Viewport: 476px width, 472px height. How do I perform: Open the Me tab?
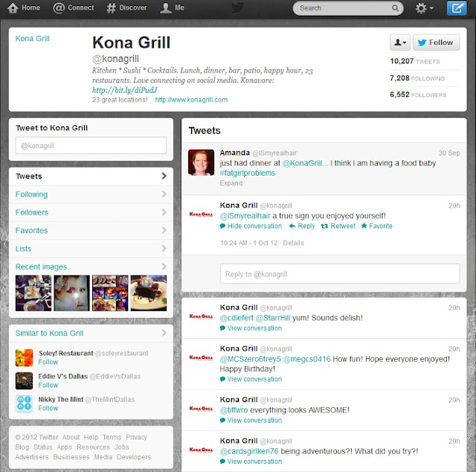click(x=172, y=8)
